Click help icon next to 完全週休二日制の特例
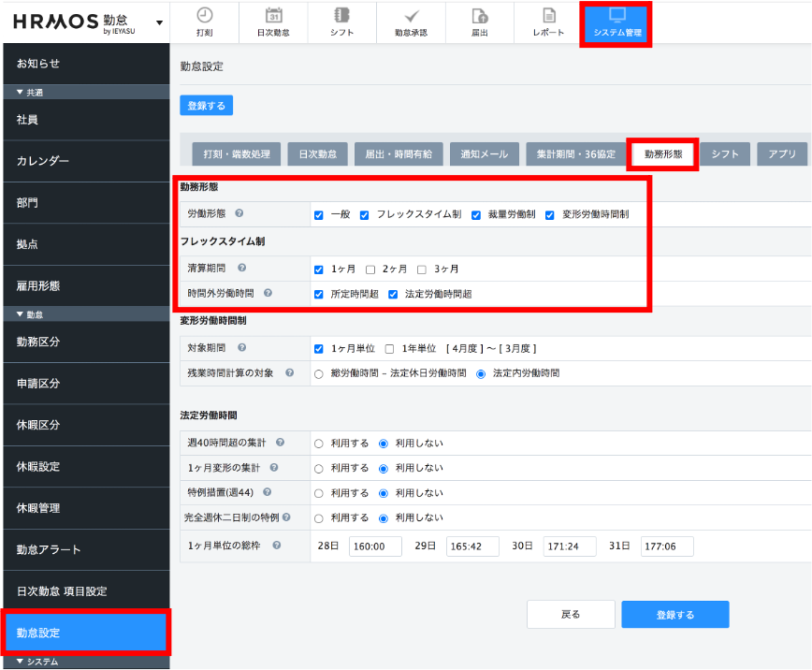This screenshot has height=670, width=812. pos(286,517)
